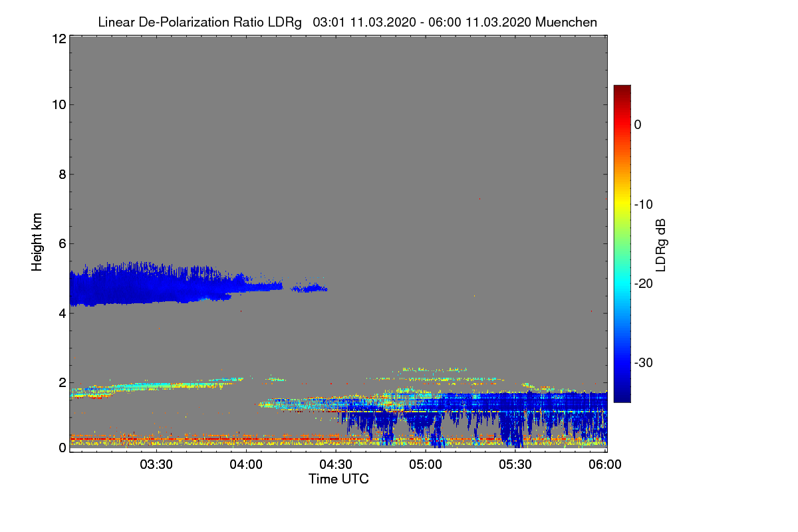The width and height of the screenshot is (798, 532).
Task: Click the 04:00 time tick label
Action: point(246,464)
